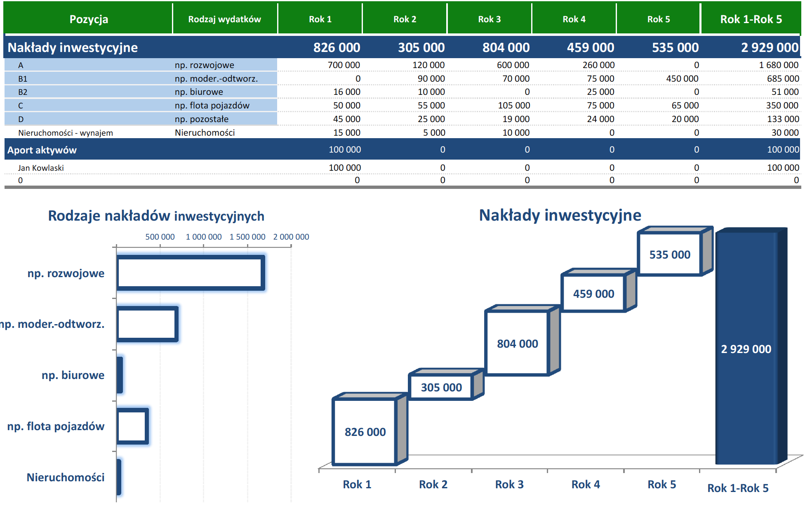Click the 1 000 000 axis label

tap(204, 237)
